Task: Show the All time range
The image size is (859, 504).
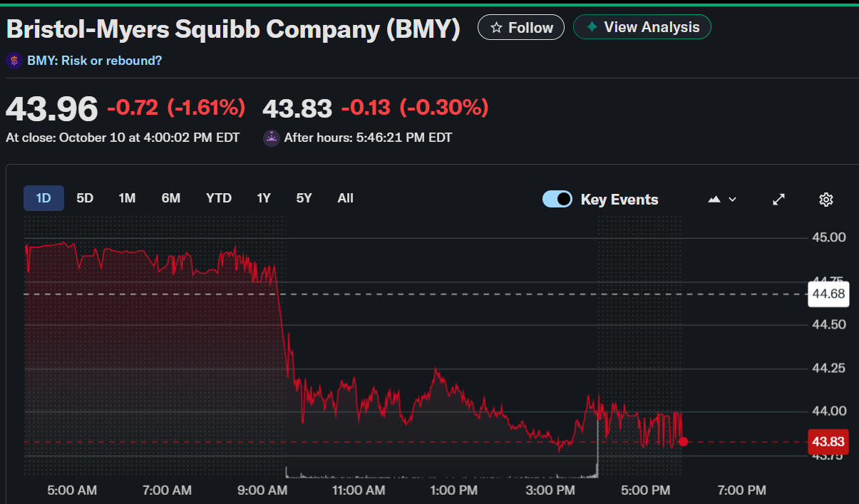Action: [345, 198]
